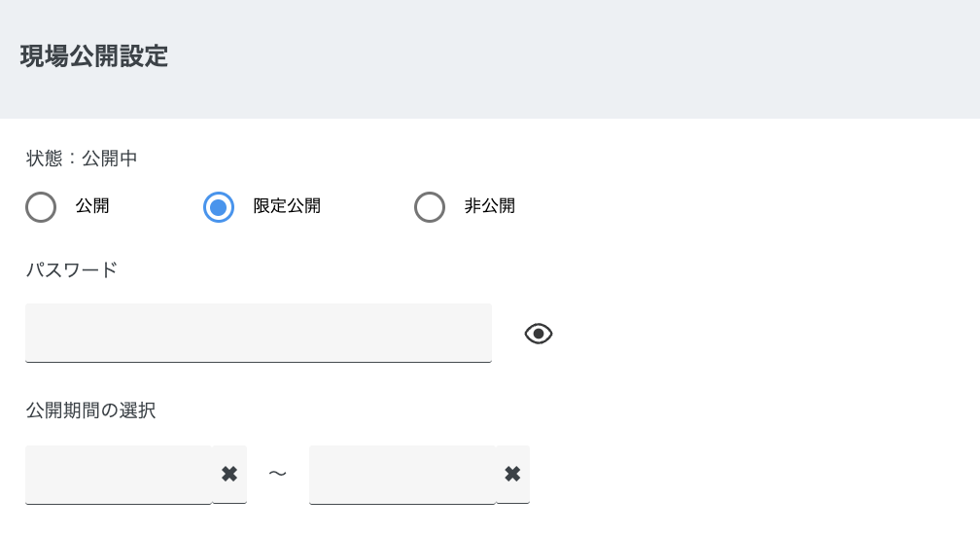Click the tilde separator between the dates
Image resolution: width=980 pixels, height=534 pixels.
pos(278,474)
